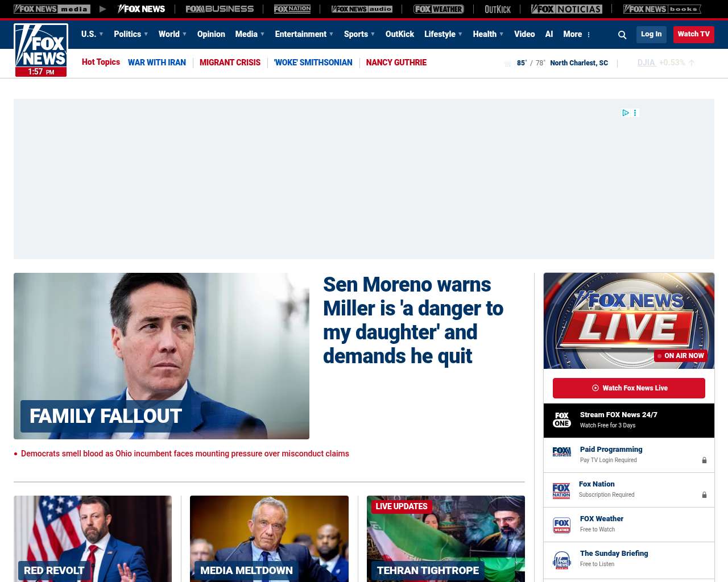The image size is (728, 582).
Task: Click the Fox Nation icon in live sidebar
Action: [x=561, y=490]
